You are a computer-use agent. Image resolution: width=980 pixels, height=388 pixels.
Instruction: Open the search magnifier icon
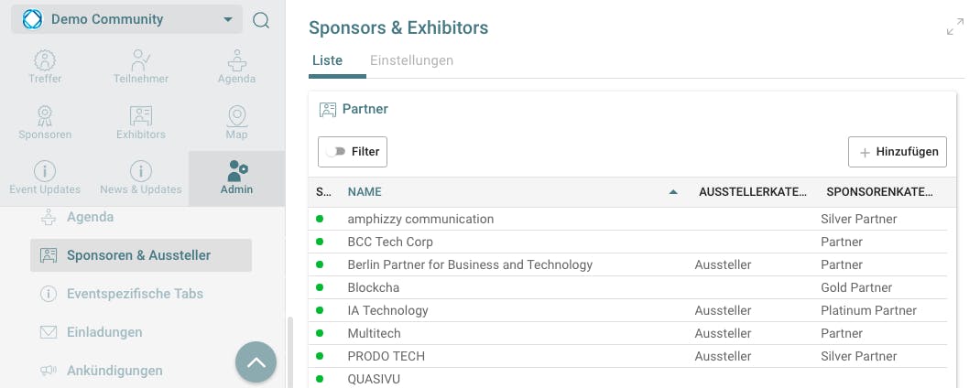point(261,20)
